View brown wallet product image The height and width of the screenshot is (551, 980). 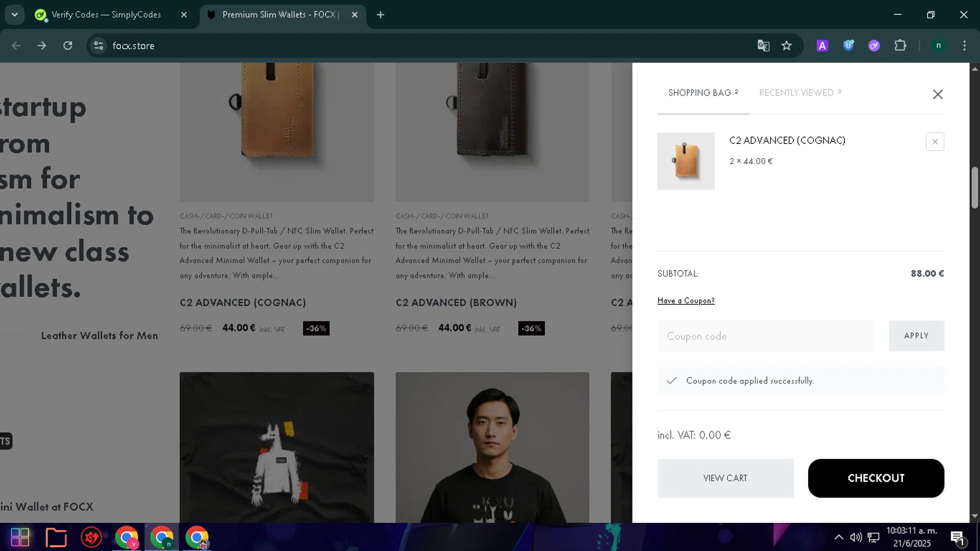(x=492, y=132)
